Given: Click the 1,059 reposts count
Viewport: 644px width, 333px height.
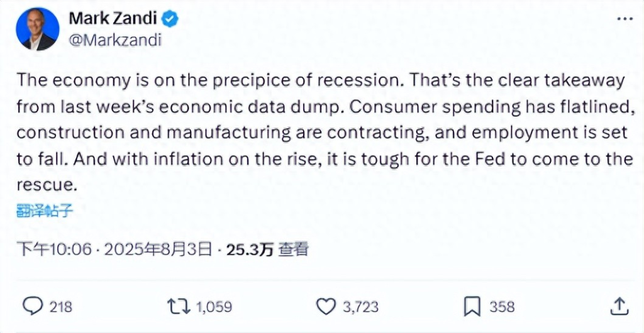Looking at the screenshot, I should click(x=214, y=307).
